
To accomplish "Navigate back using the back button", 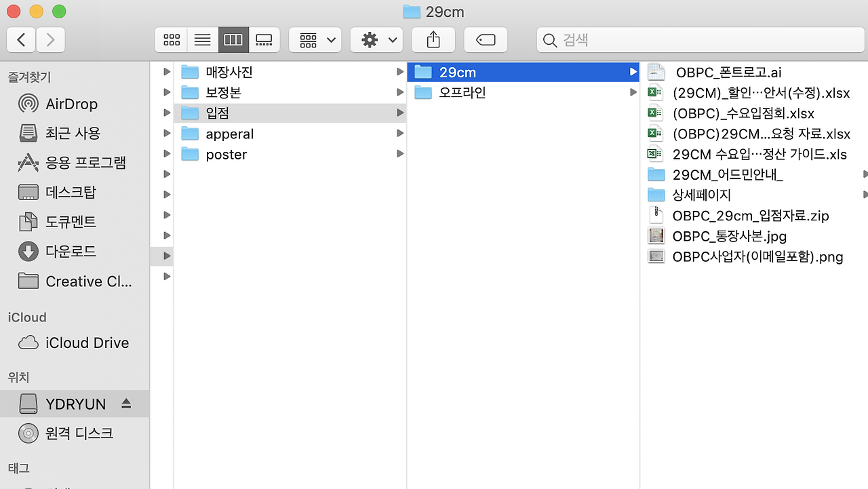I will (20, 39).
